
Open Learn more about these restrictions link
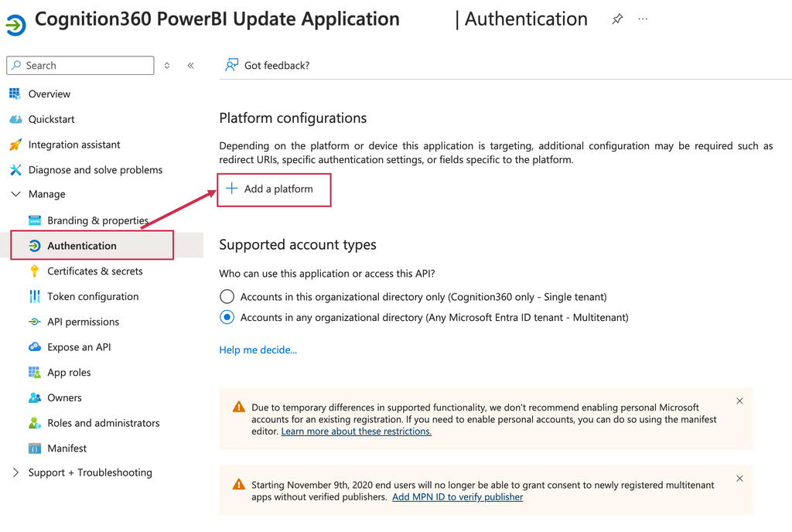356,431
